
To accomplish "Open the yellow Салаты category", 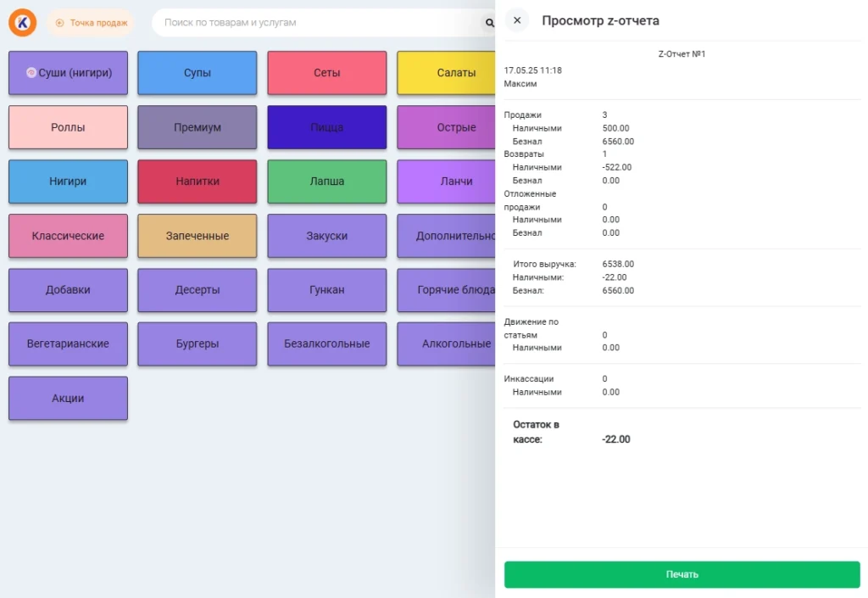I will [446, 73].
